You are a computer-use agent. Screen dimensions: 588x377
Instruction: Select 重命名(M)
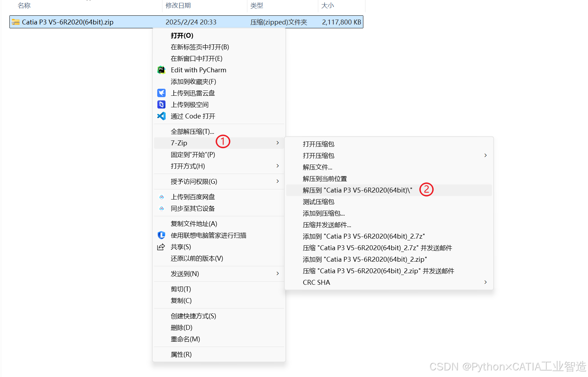[219, 339]
